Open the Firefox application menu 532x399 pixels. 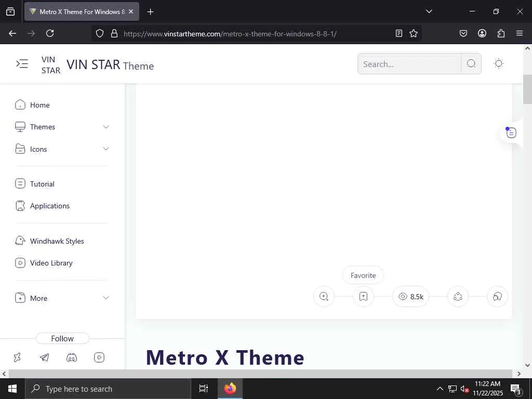click(x=520, y=33)
